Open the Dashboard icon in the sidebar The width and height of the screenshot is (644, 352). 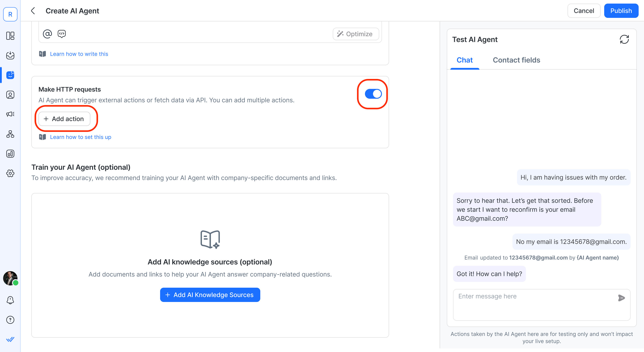pyautogui.click(x=10, y=36)
